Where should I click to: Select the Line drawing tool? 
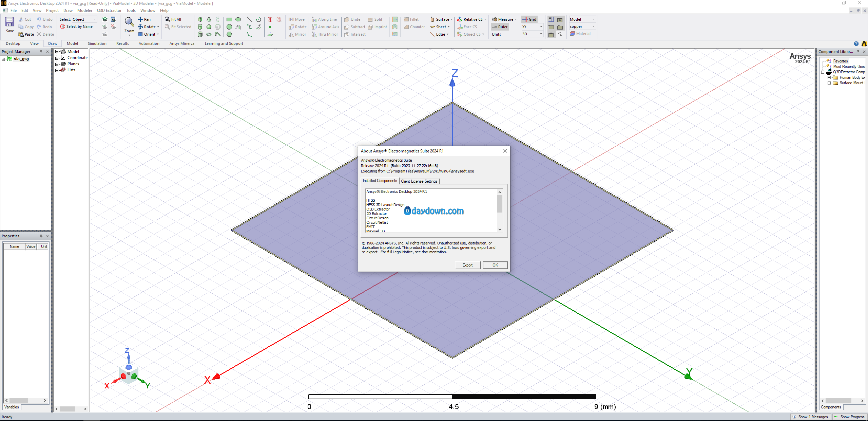250,19
